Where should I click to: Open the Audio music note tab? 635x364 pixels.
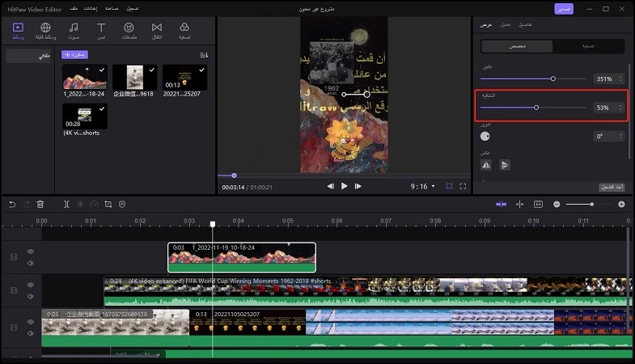74,32
